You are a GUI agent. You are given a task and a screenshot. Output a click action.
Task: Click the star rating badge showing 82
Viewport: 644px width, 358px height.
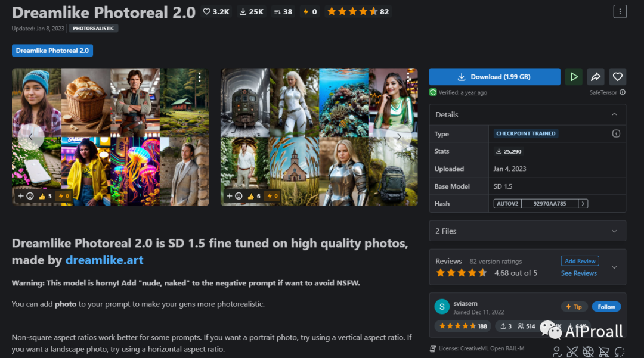pos(358,11)
